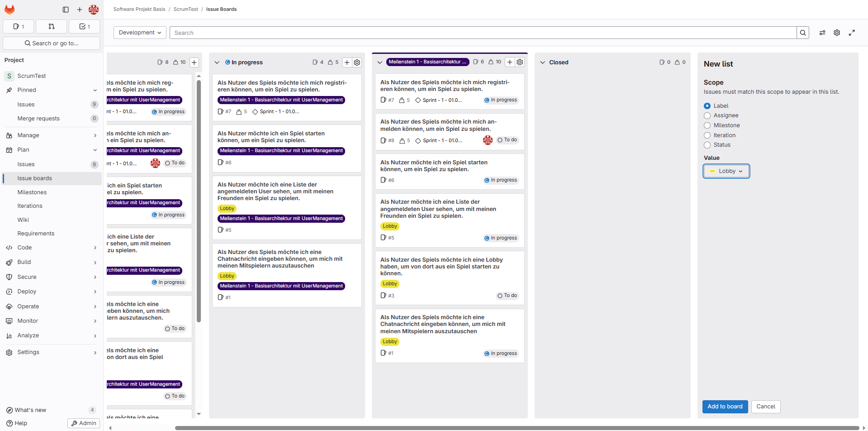This screenshot has height=431, width=868.
Task: Toggle fullscreen board view icon
Action: (x=852, y=33)
